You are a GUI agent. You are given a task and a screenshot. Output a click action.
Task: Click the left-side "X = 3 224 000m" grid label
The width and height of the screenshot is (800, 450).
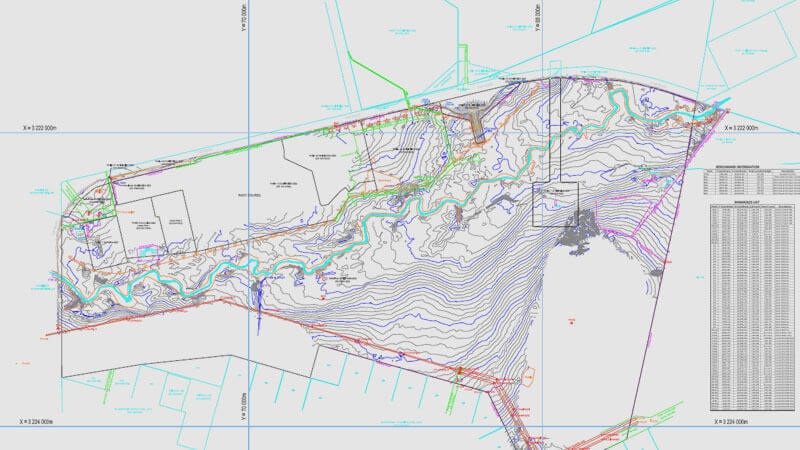tap(36, 422)
